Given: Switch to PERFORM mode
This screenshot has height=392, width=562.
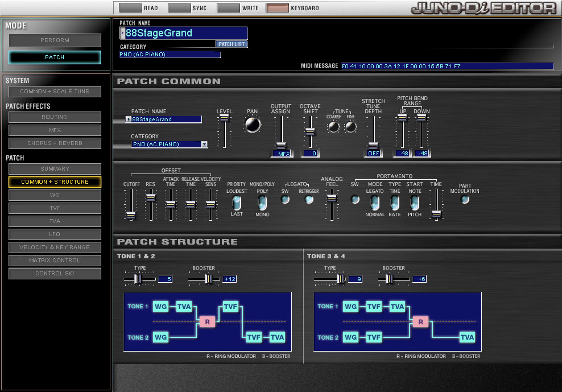Looking at the screenshot, I should click(55, 40).
